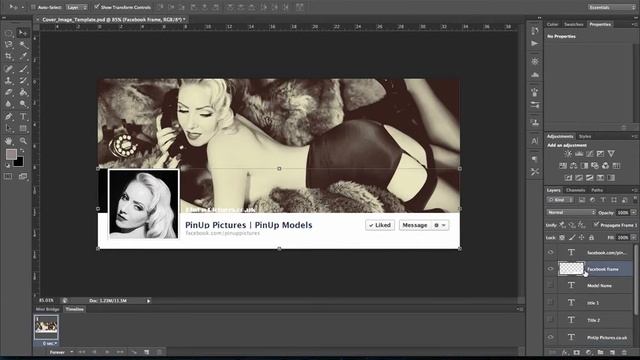Select the Paint Bucket tool

tap(23, 92)
